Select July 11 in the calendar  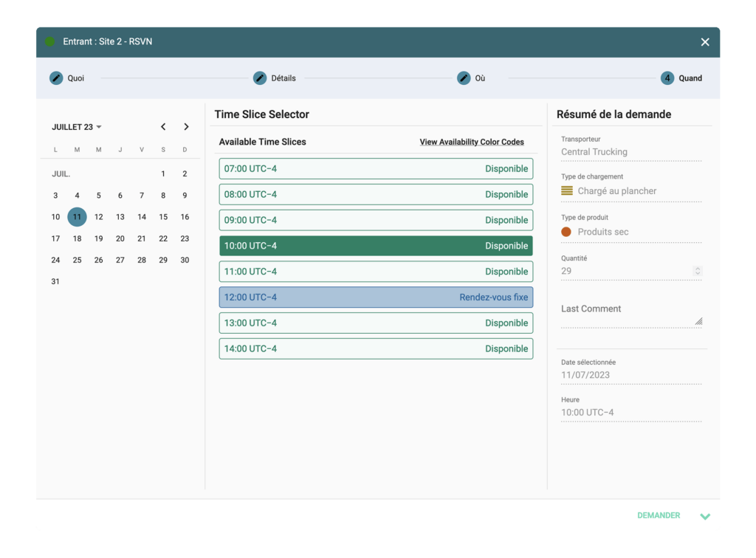click(77, 217)
